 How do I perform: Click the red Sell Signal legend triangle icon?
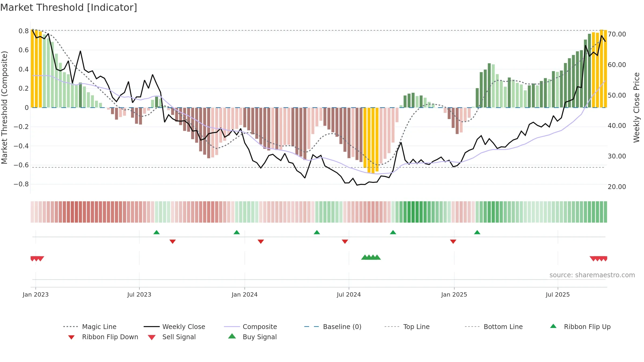click(x=152, y=337)
